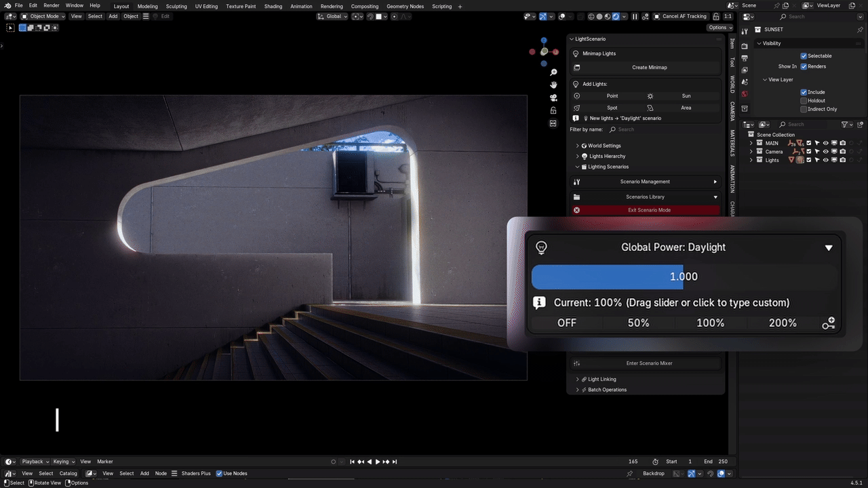
Task: Click the Filter by name search field
Action: [x=664, y=129]
